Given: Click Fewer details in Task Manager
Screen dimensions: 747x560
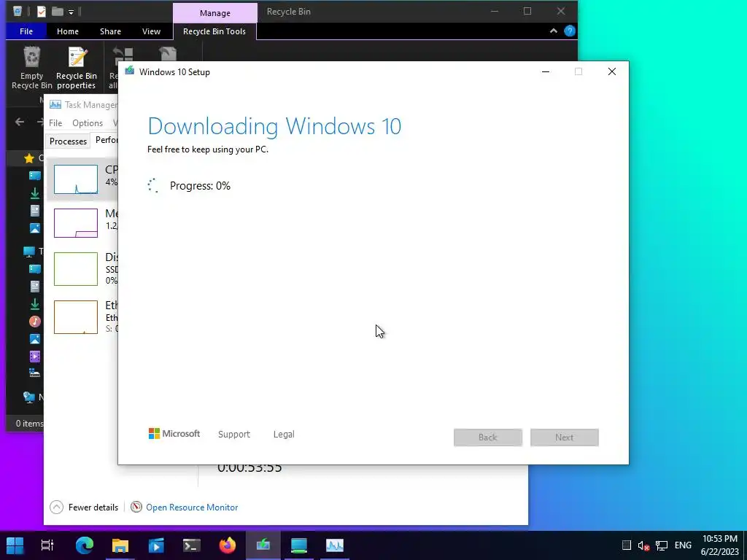Looking at the screenshot, I should click(85, 507).
